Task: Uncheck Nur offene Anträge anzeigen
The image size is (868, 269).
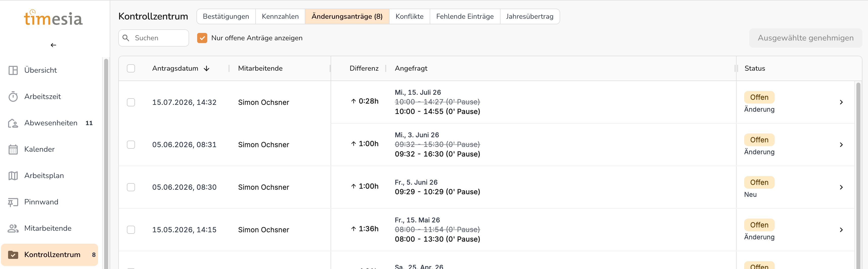Action: tap(202, 38)
